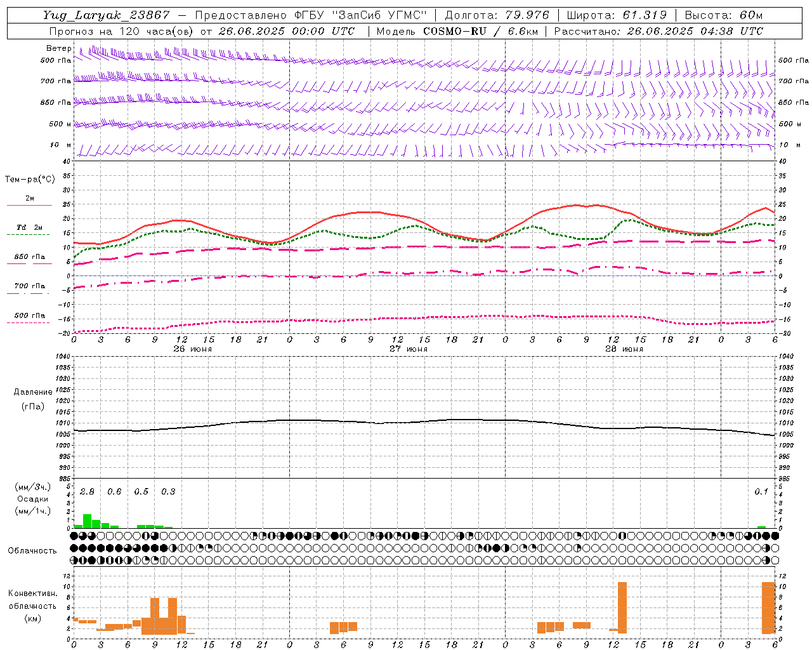
Task: Click the 40 value on the left temperature axis
Action: pos(67,161)
